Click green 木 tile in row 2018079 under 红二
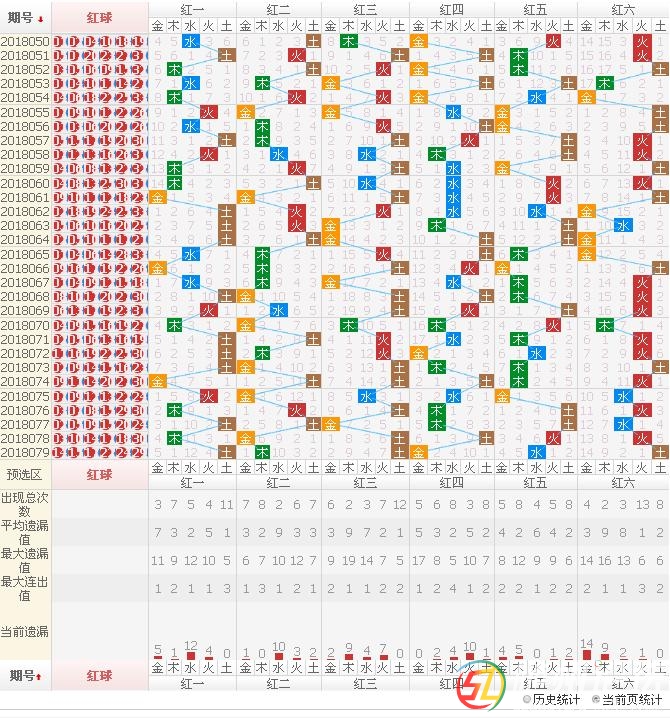The image size is (670, 718). (x=262, y=452)
